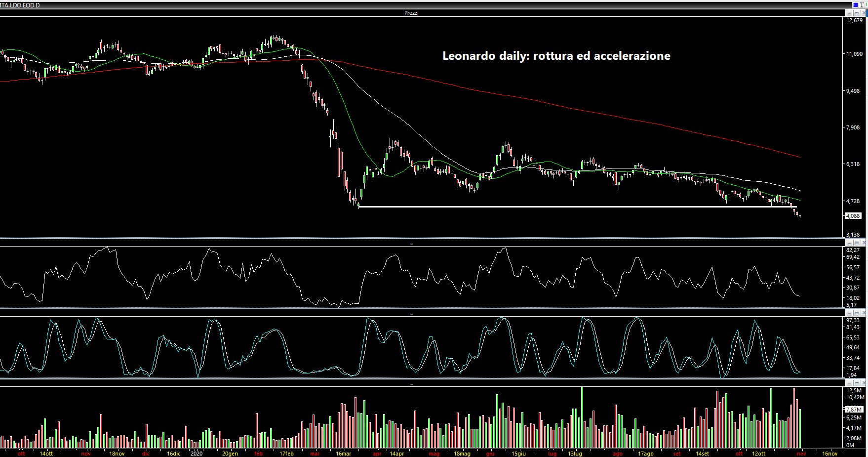Screen dimensions: 868x457
Task: Maximize the RSI oscillator panel
Action: pos(857,243)
